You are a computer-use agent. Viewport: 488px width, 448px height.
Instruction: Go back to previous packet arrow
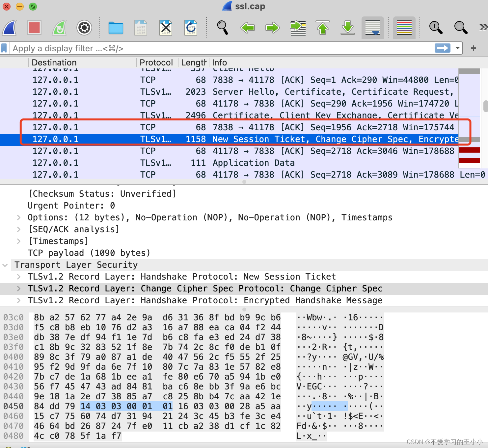point(248,28)
